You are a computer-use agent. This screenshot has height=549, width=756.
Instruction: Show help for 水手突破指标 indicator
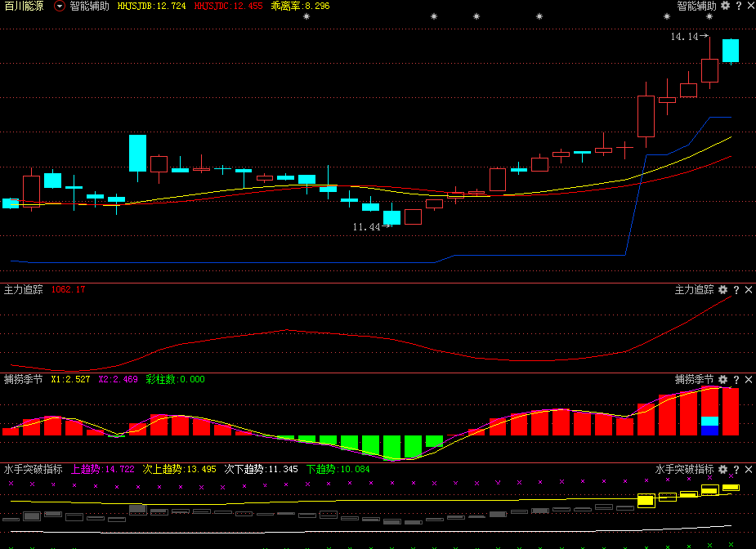tap(736, 470)
